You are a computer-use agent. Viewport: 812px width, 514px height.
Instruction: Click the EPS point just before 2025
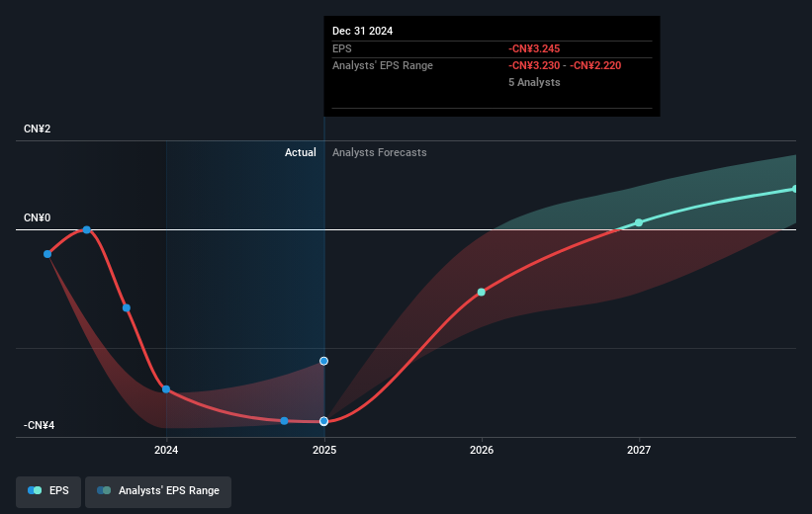284,421
